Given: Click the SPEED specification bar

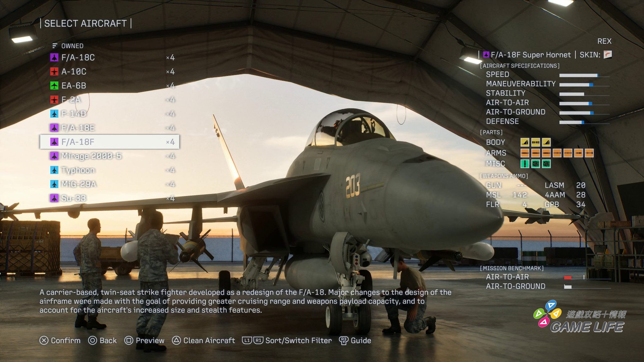Looking at the screenshot, I should [584, 75].
